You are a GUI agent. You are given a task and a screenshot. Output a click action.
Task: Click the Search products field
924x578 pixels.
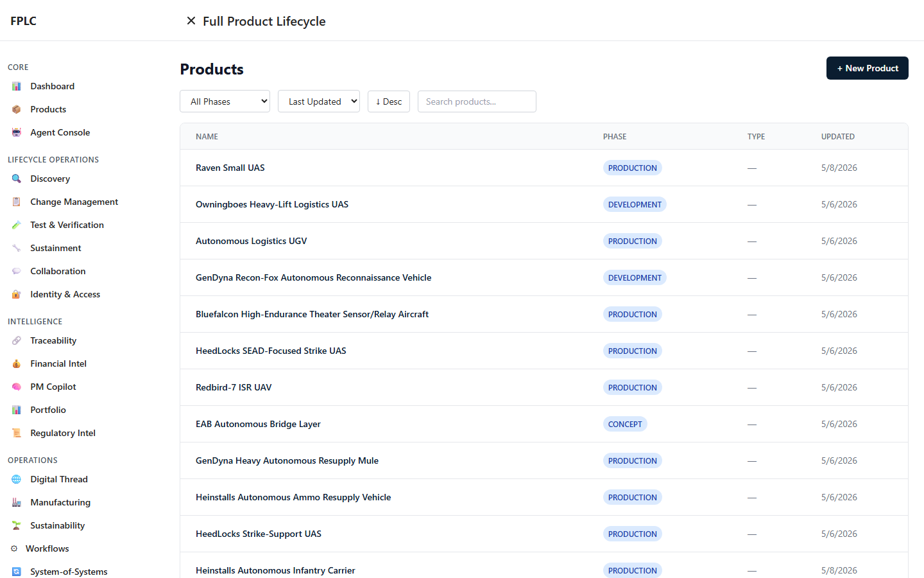coord(477,101)
